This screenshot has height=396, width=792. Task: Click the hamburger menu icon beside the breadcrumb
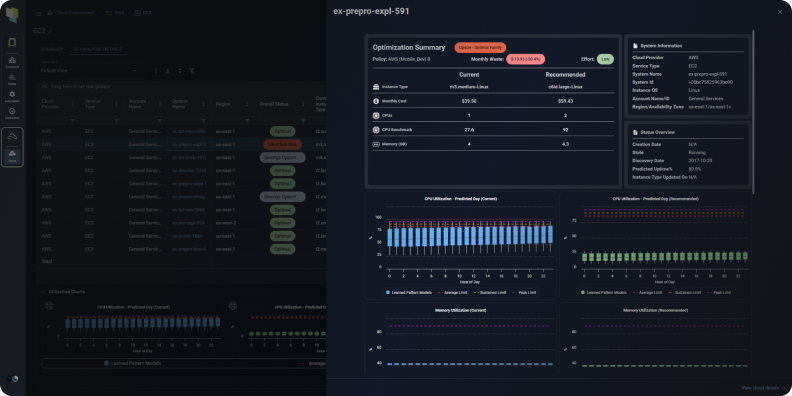point(39,13)
